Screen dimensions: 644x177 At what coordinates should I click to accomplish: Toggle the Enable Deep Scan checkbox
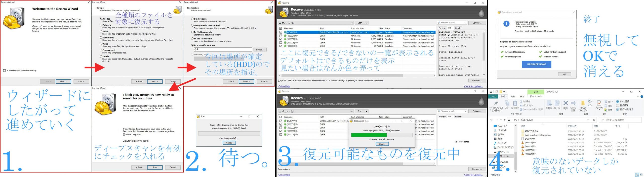pos(124,135)
